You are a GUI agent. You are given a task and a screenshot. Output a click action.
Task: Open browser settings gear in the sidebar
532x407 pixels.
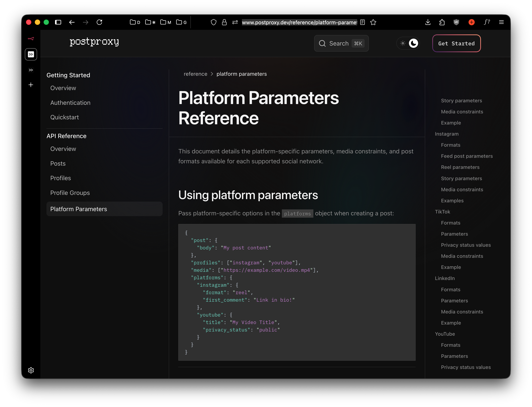click(x=31, y=370)
